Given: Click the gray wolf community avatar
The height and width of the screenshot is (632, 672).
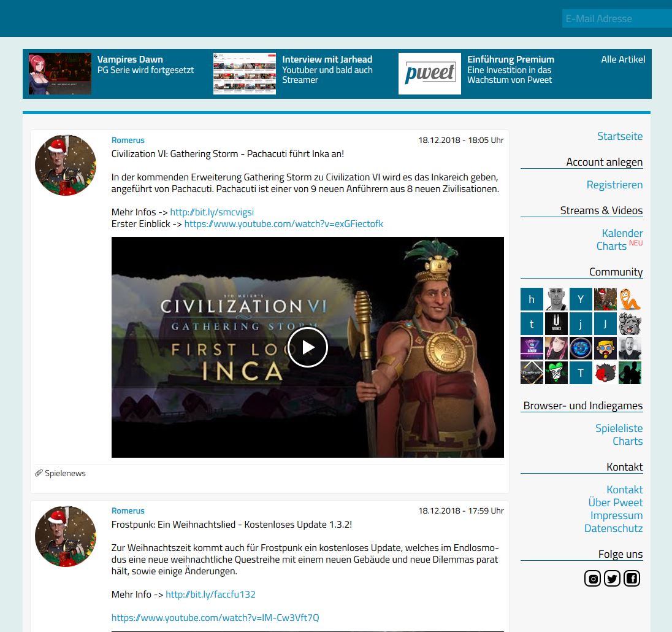Looking at the screenshot, I should (630, 324).
